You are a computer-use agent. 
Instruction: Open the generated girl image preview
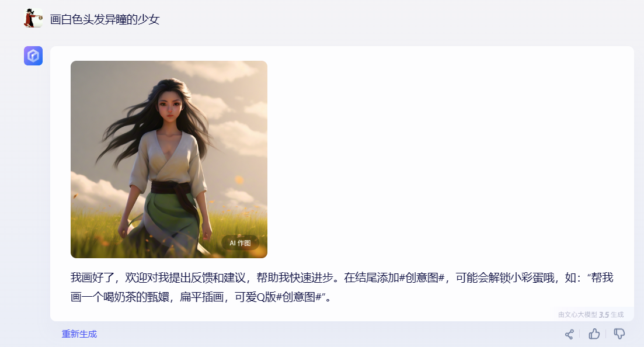[169, 159]
